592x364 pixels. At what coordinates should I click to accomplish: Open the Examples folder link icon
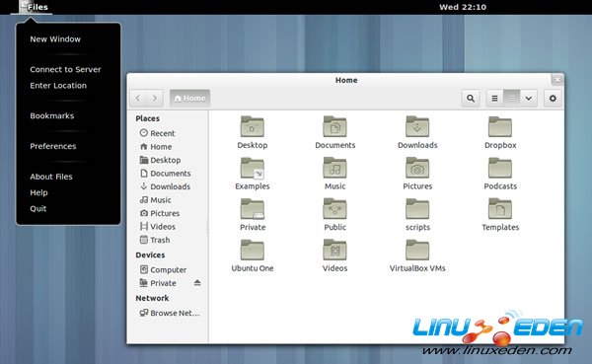(253, 168)
